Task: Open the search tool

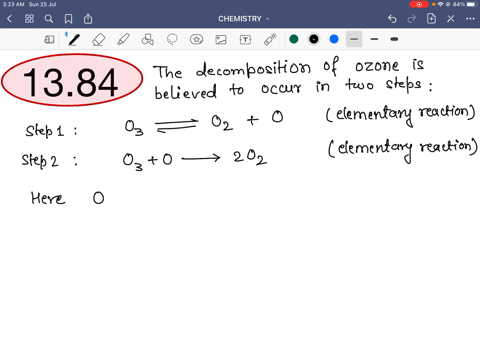Action: (49, 19)
